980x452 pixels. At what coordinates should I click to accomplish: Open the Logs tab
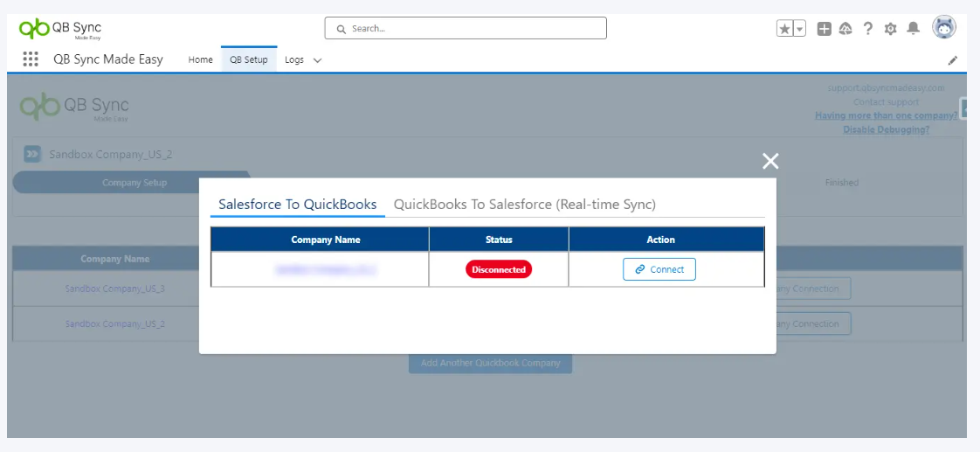pos(294,60)
